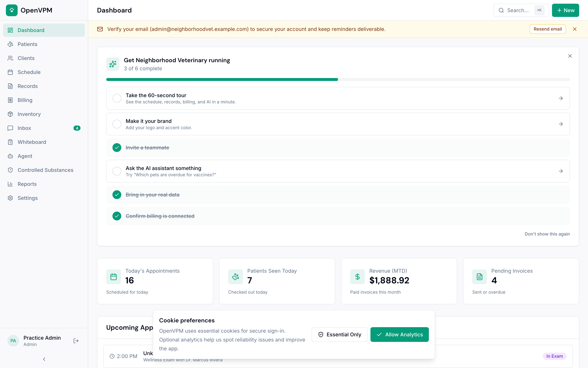Screen dimensions: 588x368
Task: Open the Dashboard menu item
Action: (x=44, y=30)
